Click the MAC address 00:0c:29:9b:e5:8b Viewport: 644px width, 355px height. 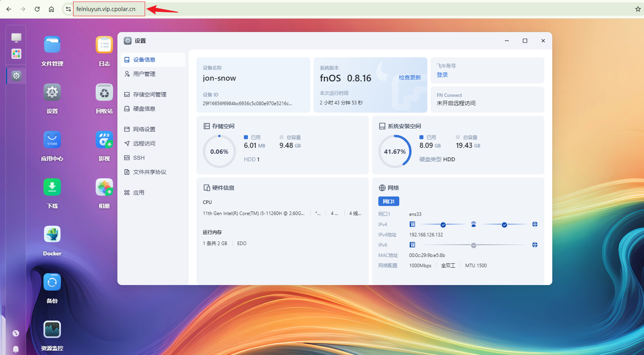point(427,255)
